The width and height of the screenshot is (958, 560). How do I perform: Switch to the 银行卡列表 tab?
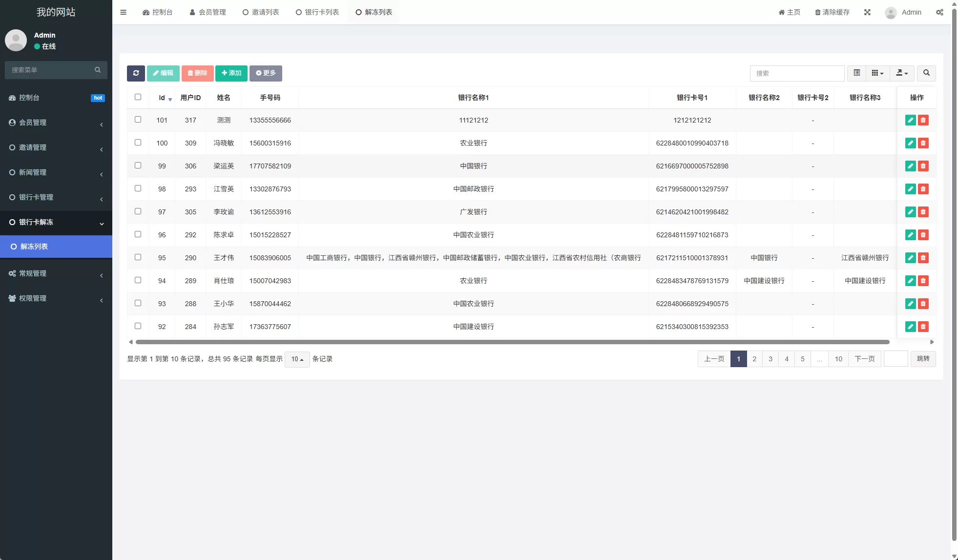317,12
